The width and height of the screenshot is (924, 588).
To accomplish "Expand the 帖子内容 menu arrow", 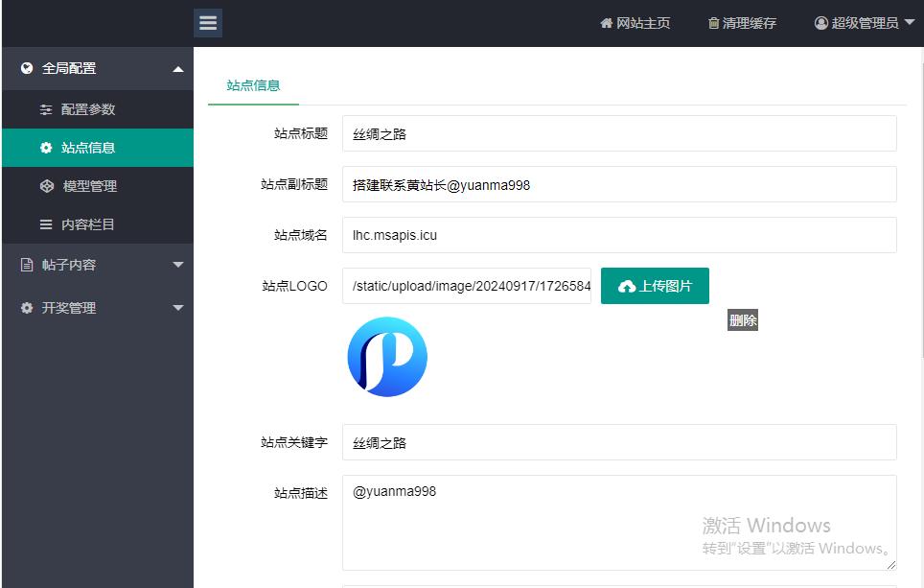I will (x=178, y=265).
